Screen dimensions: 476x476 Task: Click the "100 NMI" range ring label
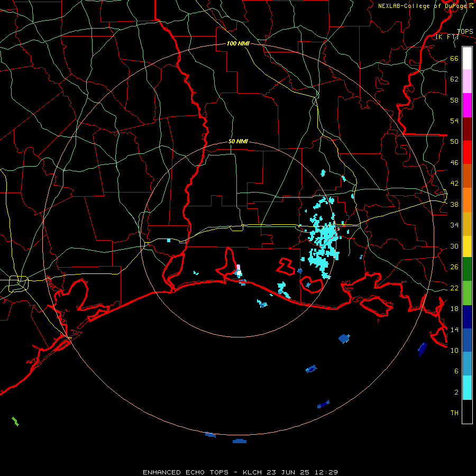[238, 44]
